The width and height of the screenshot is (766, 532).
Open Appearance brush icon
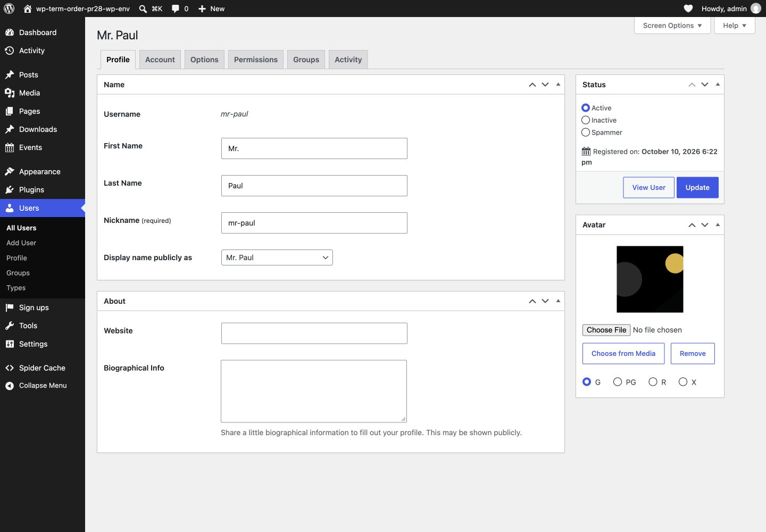click(10, 171)
